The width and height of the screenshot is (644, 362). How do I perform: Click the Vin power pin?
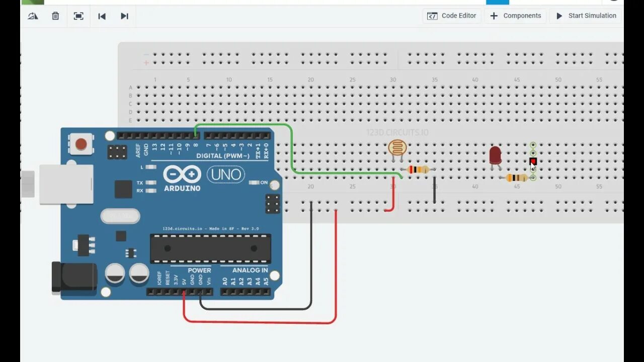tap(209, 292)
